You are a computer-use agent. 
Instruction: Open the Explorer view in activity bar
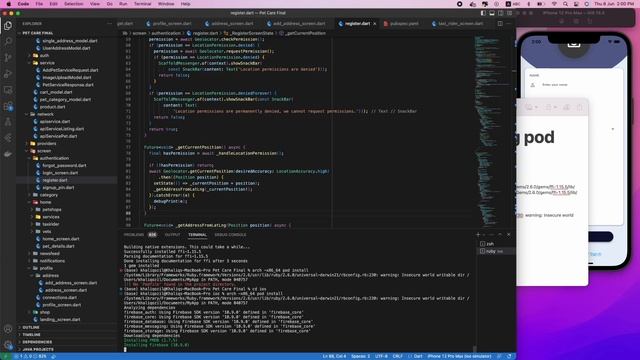click(8, 25)
